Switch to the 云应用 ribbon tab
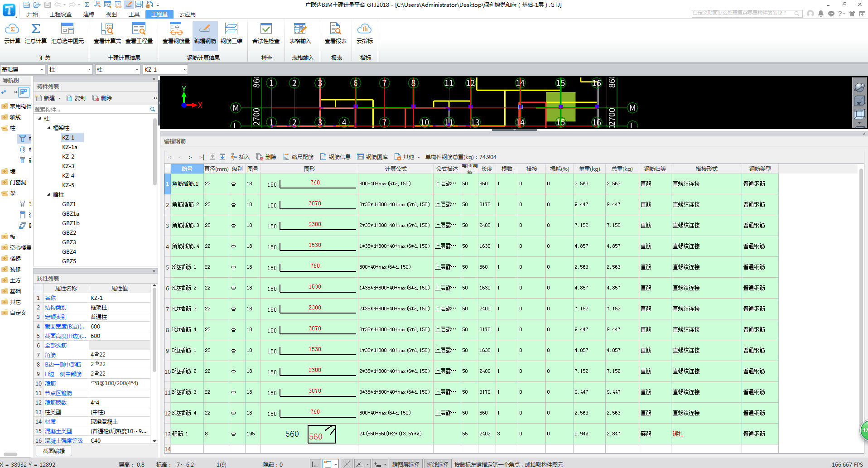Image resolution: width=868 pixels, height=468 pixels. (188, 14)
